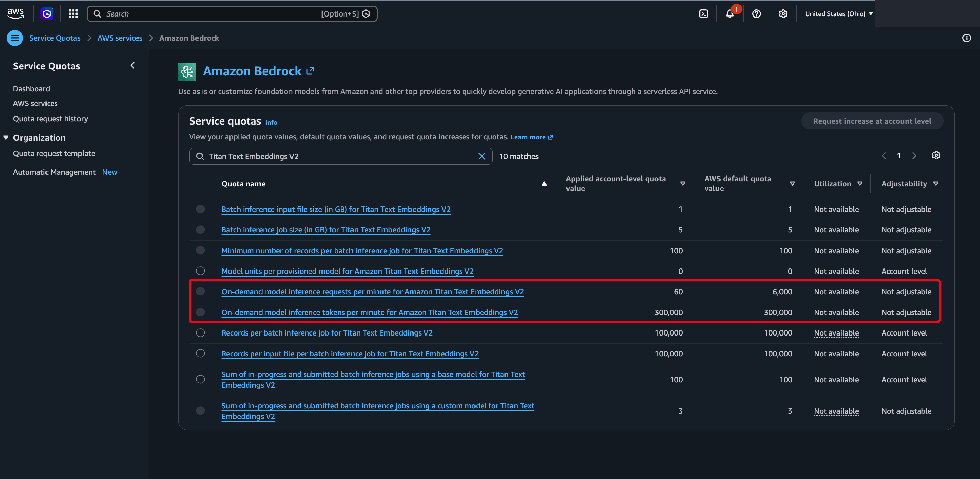
Task: Open the help question mark menu
Action: click(x=756, y=14)
